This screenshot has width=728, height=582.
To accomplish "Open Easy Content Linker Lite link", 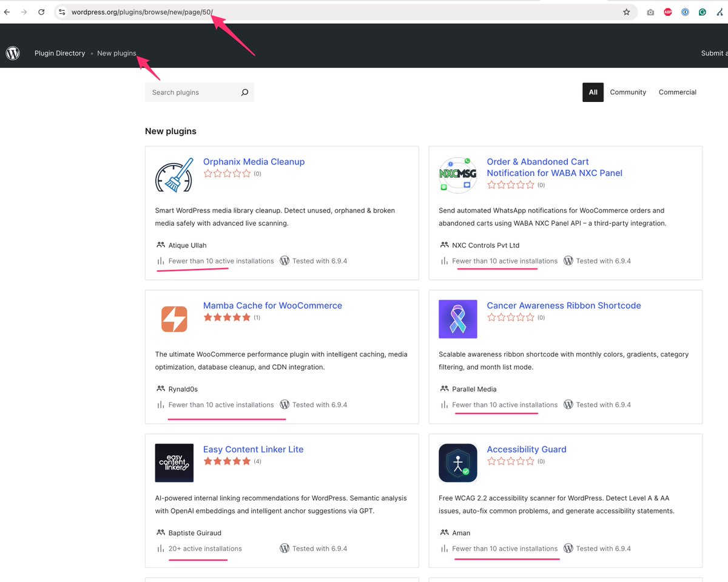I will [253, 450].
